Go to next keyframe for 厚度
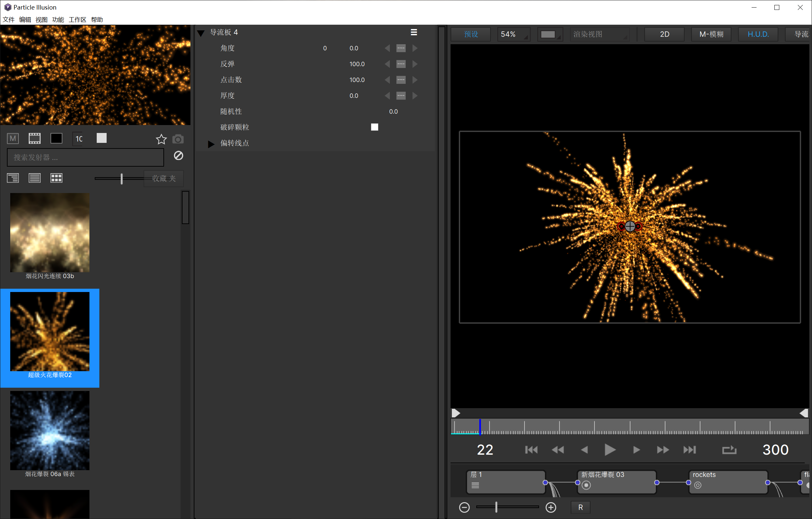Viewport: 812px width, 519px height. [x=415, y=96]
